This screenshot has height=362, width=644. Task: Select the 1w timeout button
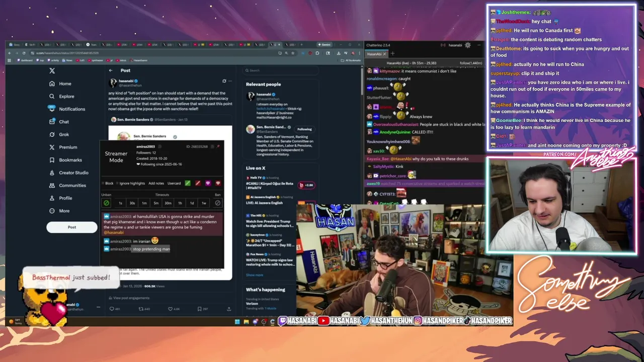tap(204, 203)
